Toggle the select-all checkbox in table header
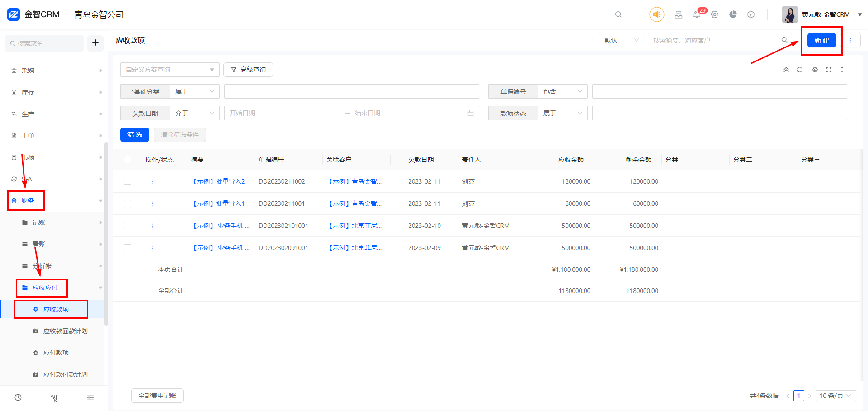This screenshot has width=868, height=411. 127,160
